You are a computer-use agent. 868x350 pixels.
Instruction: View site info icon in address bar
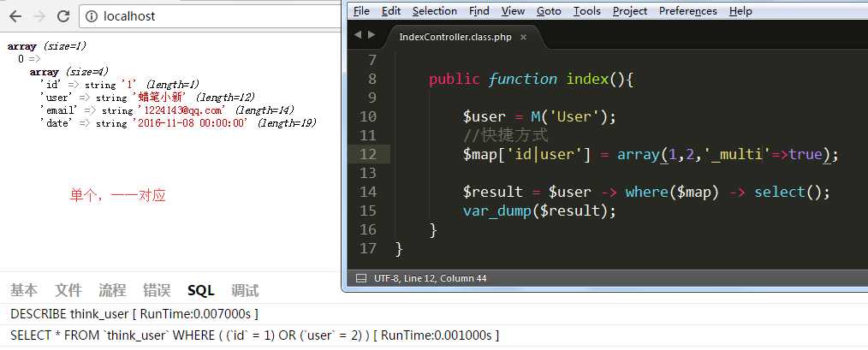(x=92, y=16)
